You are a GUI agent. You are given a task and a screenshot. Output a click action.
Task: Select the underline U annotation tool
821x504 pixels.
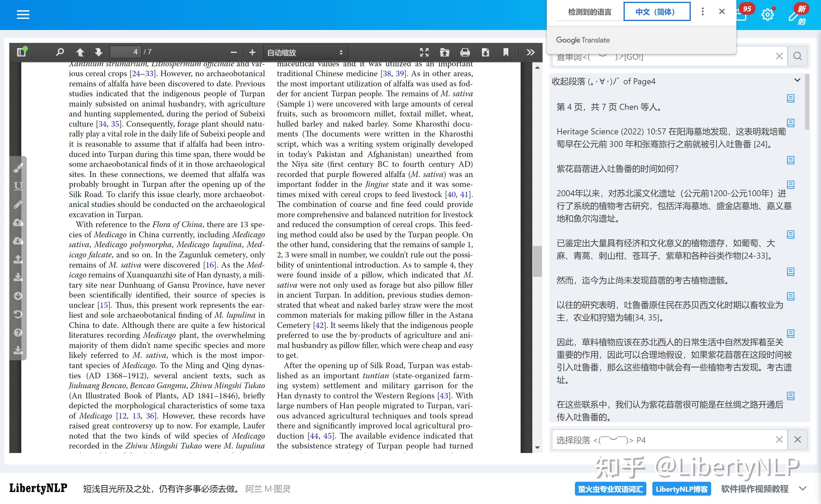18,186
